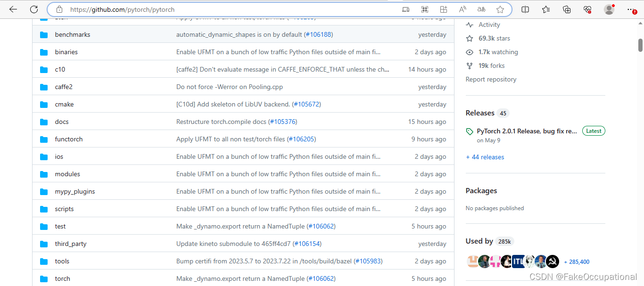The height and width of the screenshot is (286, 644).
Task: Open pull request #106062 in test row
Action: pos(321,226)
